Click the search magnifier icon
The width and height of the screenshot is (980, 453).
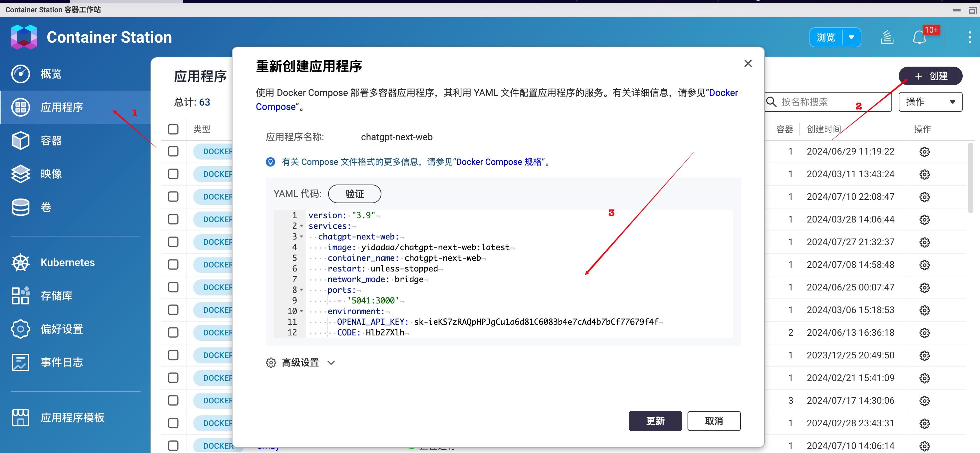(x=771, y=102)
